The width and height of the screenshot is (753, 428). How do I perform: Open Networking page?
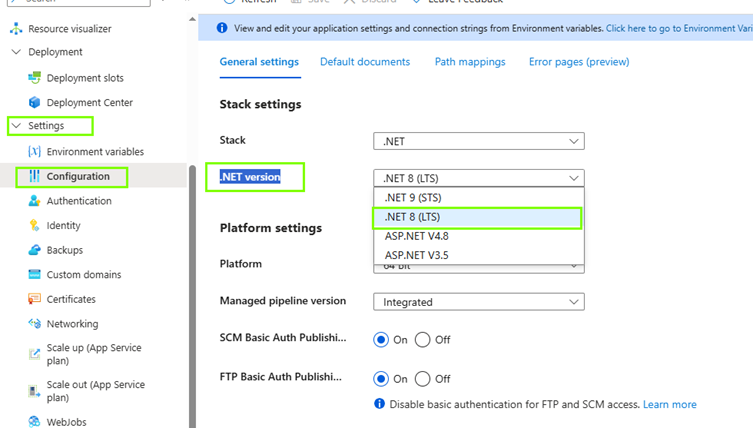[x=73, y=324]
